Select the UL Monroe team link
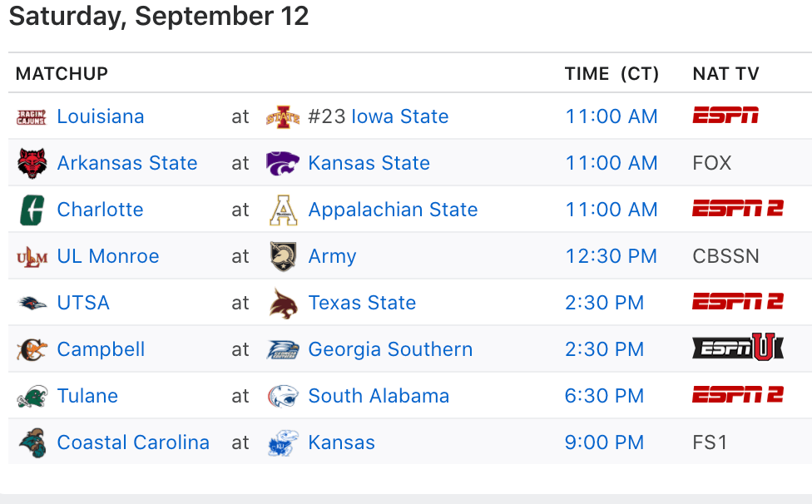 click(x=108, y=256)
